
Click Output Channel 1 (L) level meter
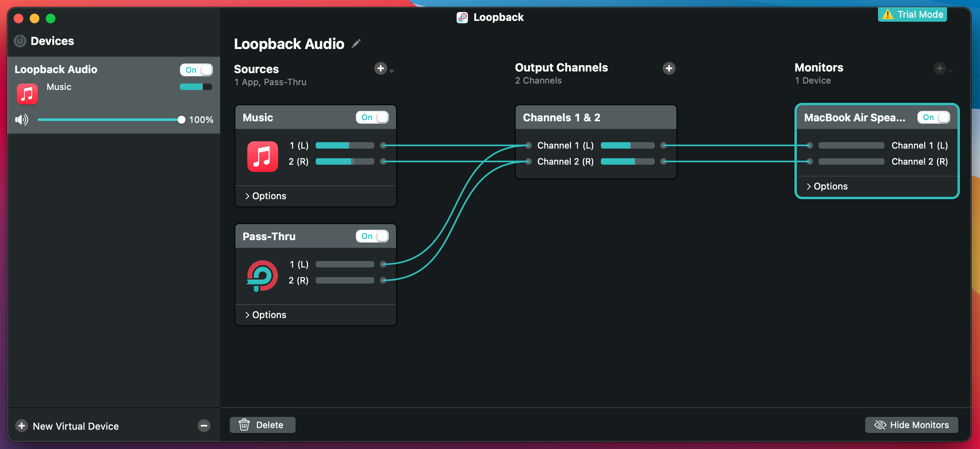tap(628, 145)
